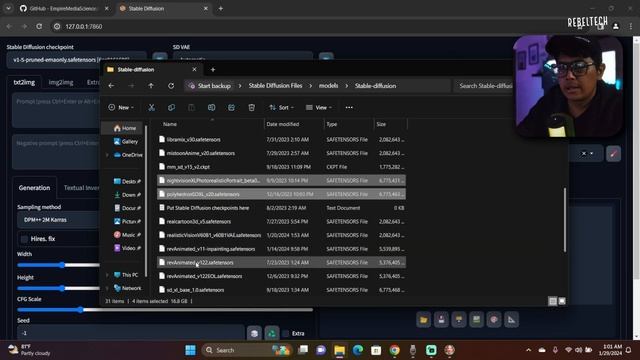Open the Stable Diffusion checkpoint dropdown
The height and width of the screenshot is (360, 640).
click(x=76, y=60)
